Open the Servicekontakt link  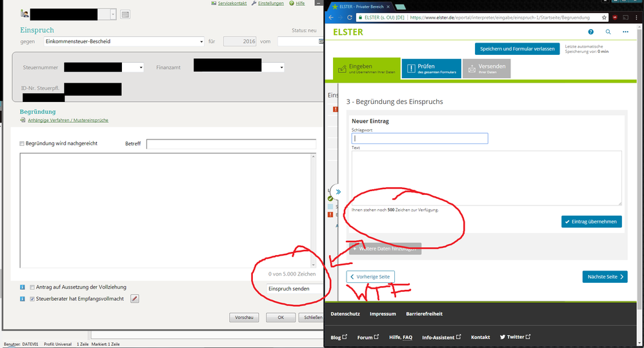[232, 3]
